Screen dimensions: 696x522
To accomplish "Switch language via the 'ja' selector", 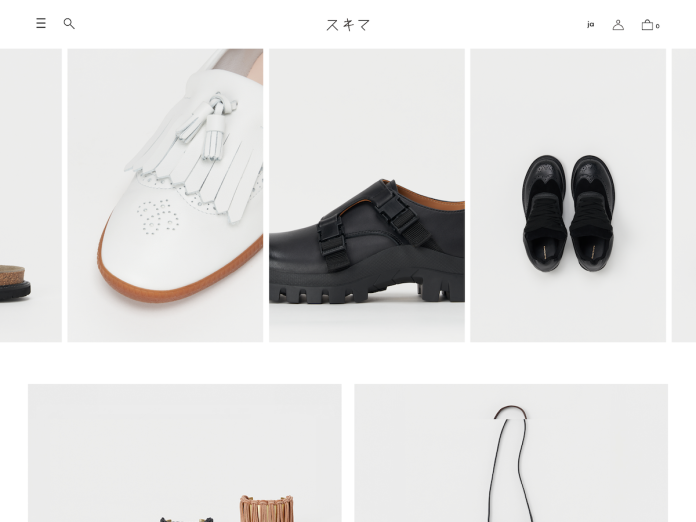I will 590,24.
